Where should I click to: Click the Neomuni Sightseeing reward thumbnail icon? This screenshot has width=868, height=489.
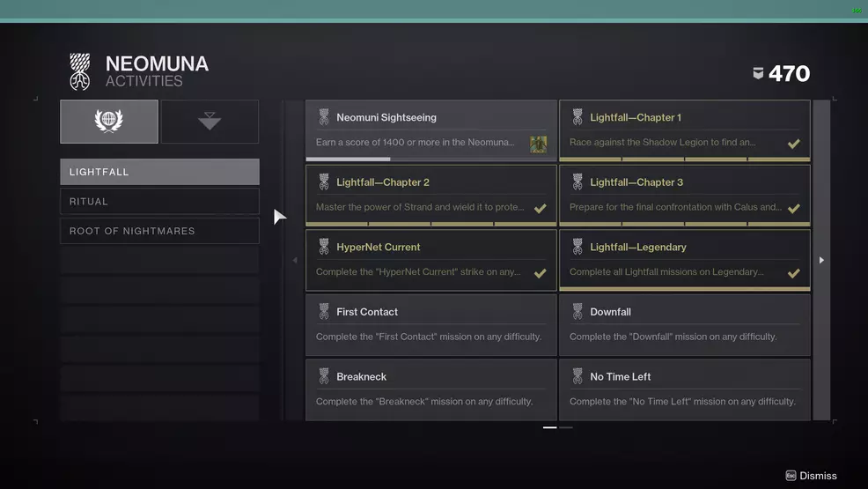(538, 144)
